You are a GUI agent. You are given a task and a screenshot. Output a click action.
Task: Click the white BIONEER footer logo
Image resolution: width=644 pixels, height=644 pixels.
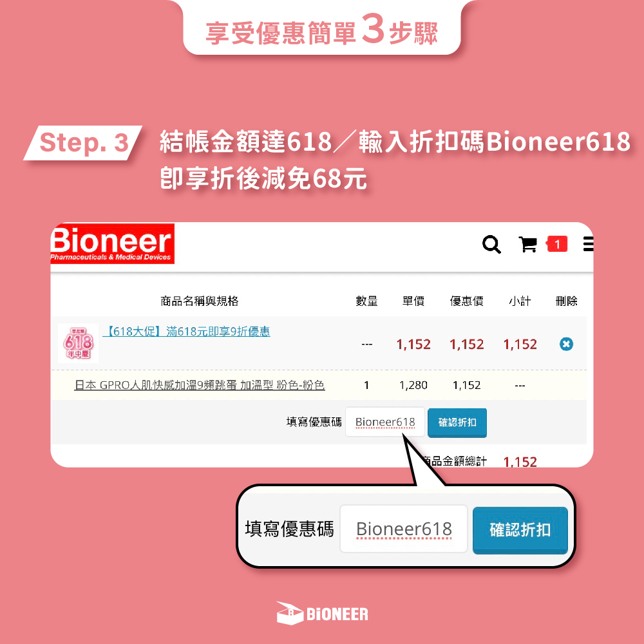322,614
